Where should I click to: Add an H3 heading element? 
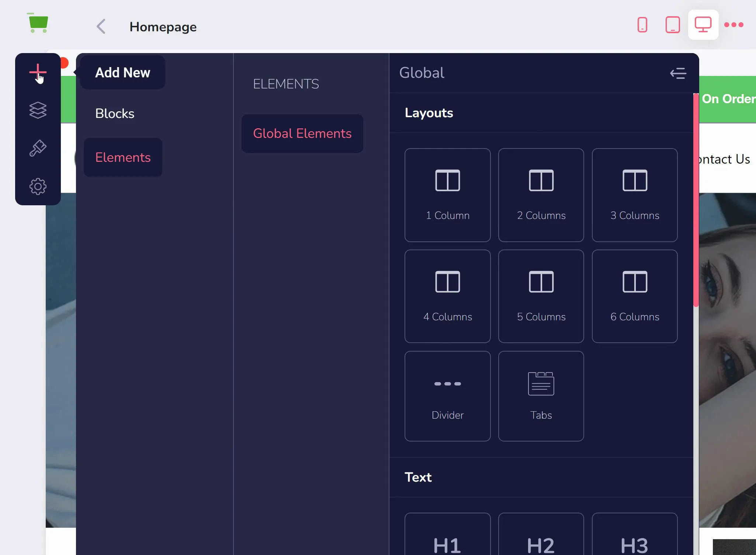point(635,534)
